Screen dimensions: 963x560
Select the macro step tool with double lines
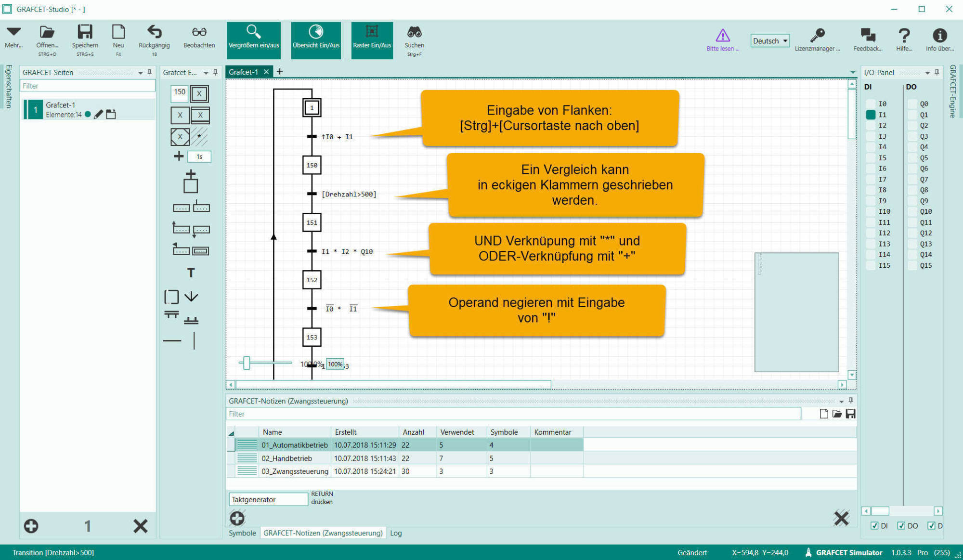coord(200,115)
